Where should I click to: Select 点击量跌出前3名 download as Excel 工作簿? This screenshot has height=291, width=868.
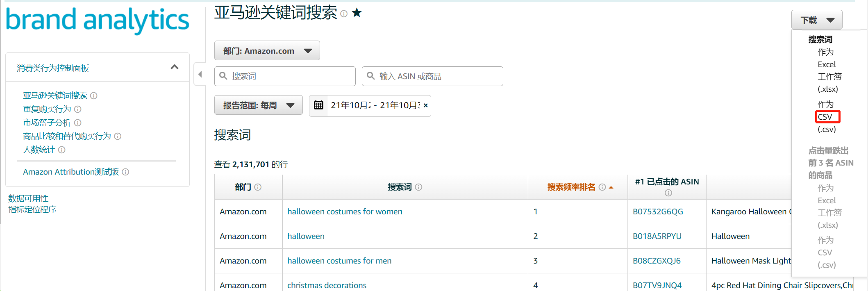[829, 207]
